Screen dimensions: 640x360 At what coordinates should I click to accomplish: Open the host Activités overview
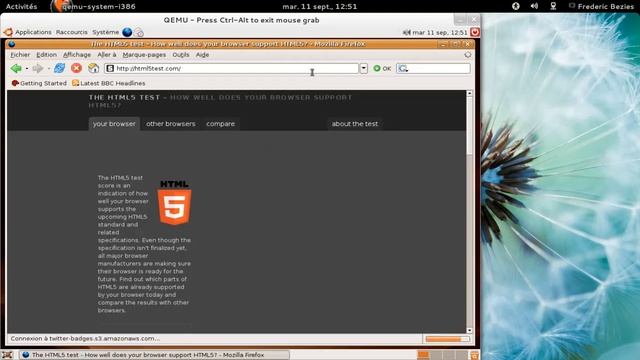21,6
